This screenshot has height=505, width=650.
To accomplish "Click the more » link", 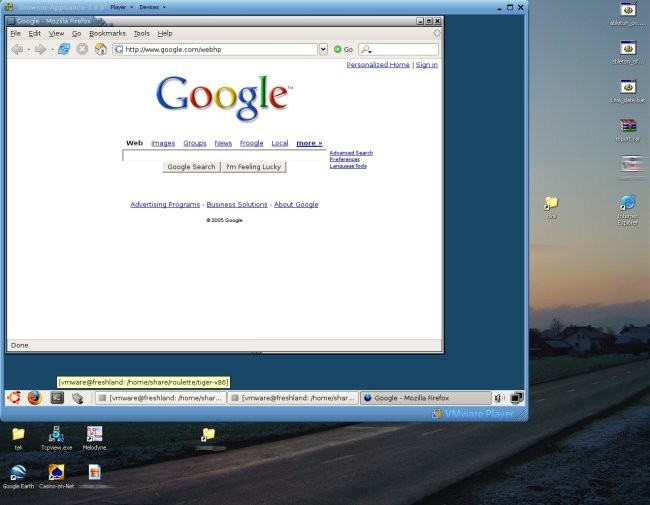I will pyautogui.click(x=309, y=143).
